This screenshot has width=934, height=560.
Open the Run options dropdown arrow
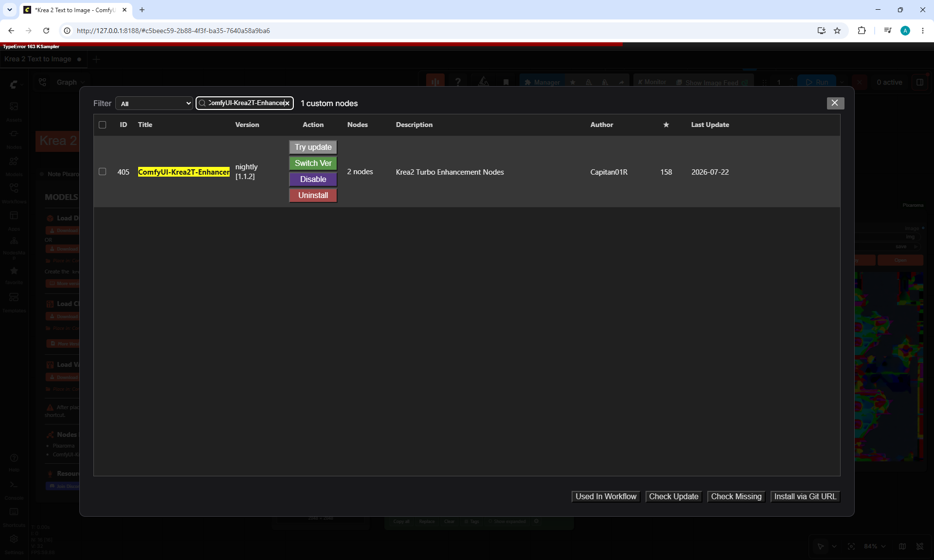pyautogui.click(x=843, y=82)
